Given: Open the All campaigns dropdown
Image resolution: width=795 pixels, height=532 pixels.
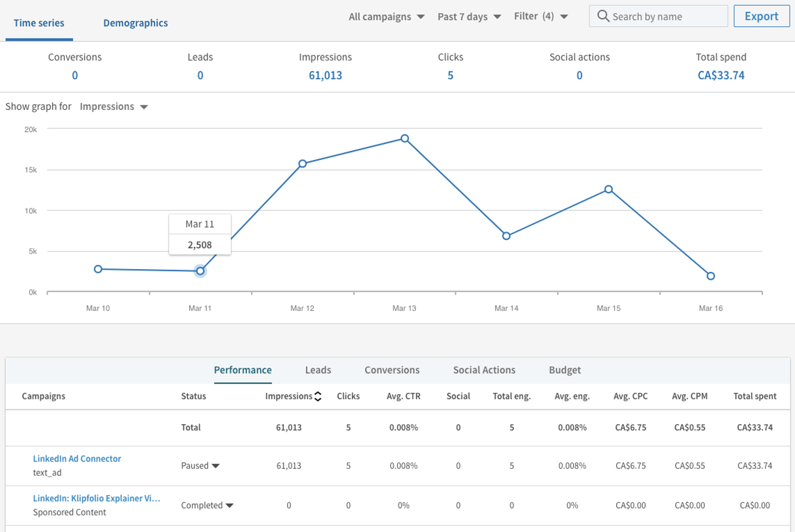Looking at the screenshot, I should click(x=386, y=17).
